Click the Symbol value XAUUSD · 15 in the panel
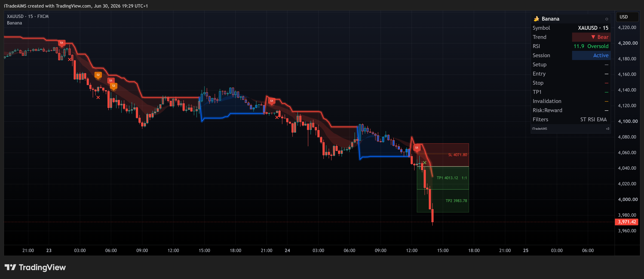The image size is (644, 279). pos(593,28)
